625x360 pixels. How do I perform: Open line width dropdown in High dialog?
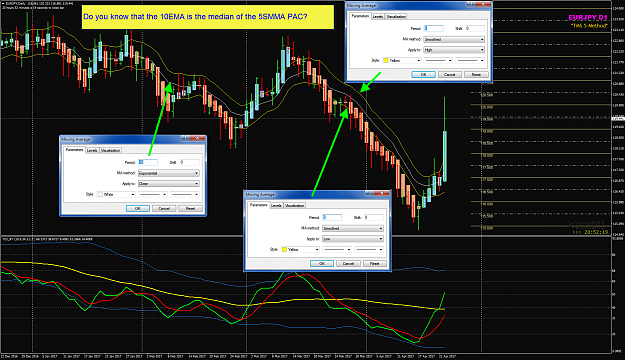470,60
